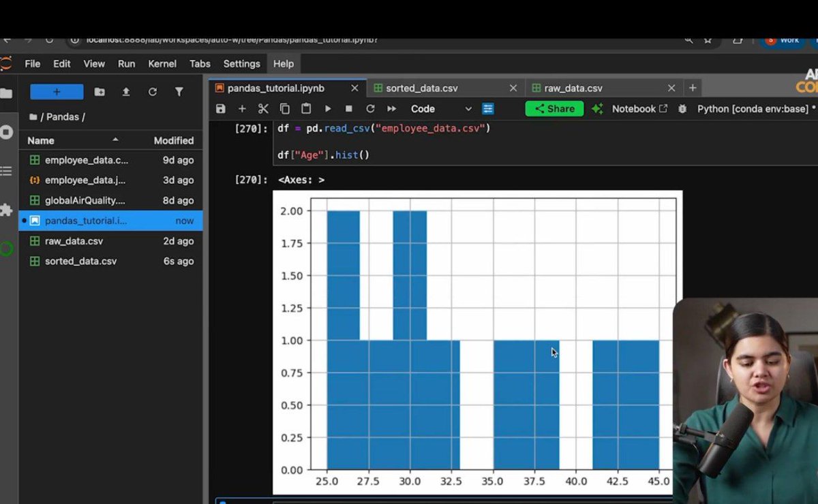This screenshot has height=504, width=818.
Task: Click the JupyterLab logo icon
Action: coord(5,64)
